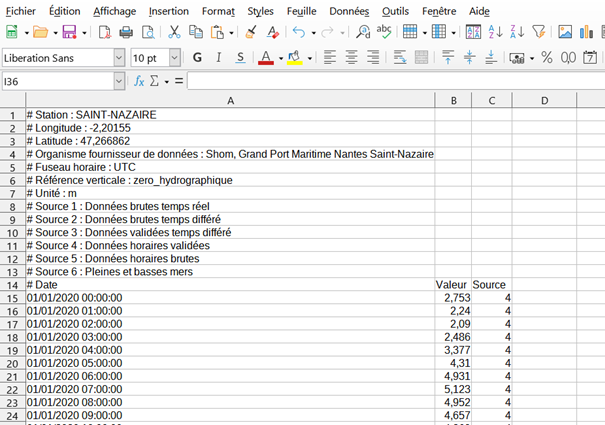Viewport: 605px width, 425px height.
Task: Run the spelling check (abc) icon
Action: tap(384, 32)
